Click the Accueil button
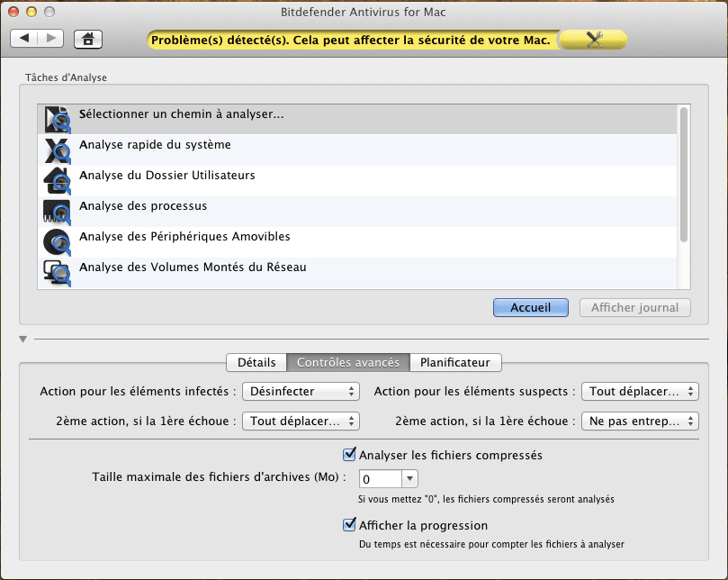 point(530,307)
